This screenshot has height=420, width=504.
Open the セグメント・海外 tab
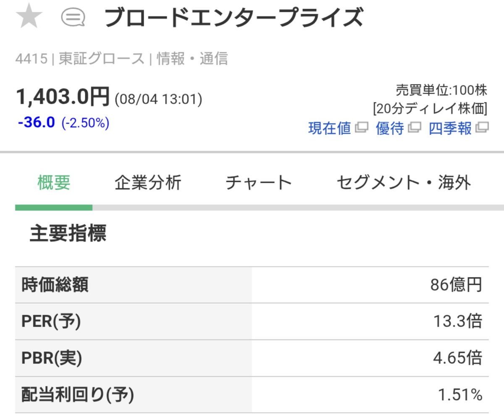click(404, 184)
